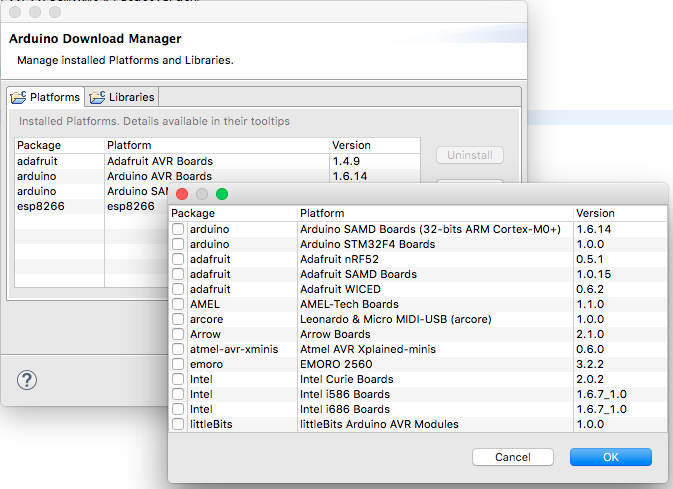Click the Platforms tab folder icon
This screenshot has width=673, height=489.
[18, 97]
